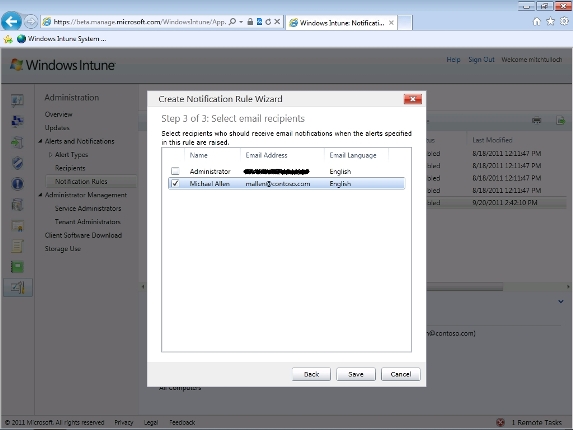Sort rules by Last Modified column header
Image resolution: width=573 pixels, height=430 pixels.
[x=492, y=140]
